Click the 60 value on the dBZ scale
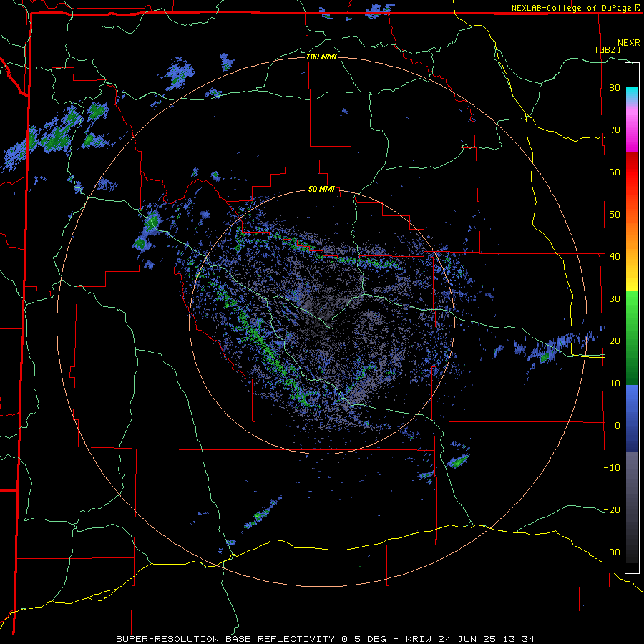644x644 pixels. coord(615,172)
